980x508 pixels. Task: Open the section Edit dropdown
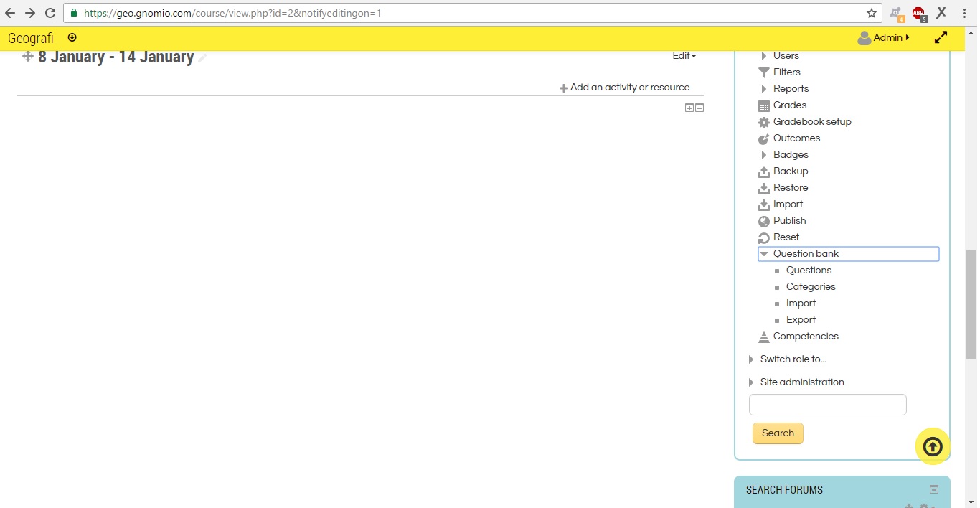pyautogui.click(x=684, y=56)
